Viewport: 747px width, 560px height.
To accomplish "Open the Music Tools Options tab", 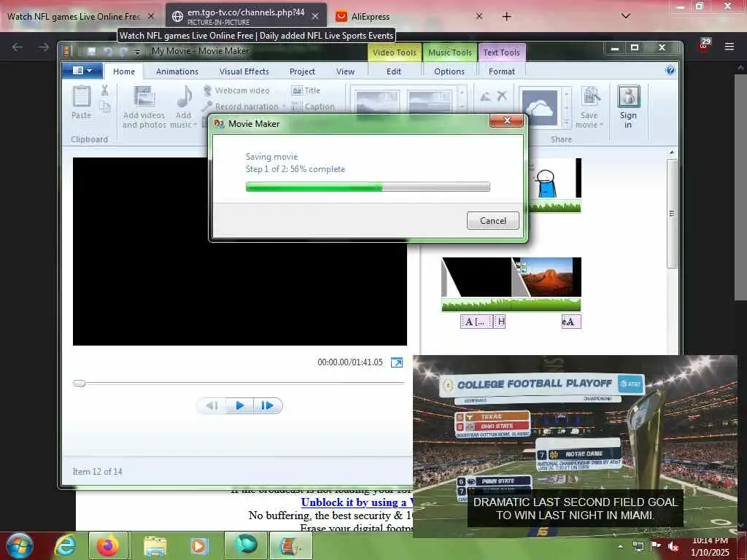I will point(449,71).
